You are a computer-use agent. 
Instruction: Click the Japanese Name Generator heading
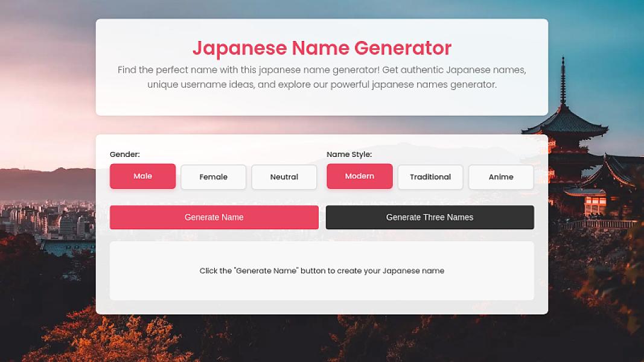[x=322, y=48]
